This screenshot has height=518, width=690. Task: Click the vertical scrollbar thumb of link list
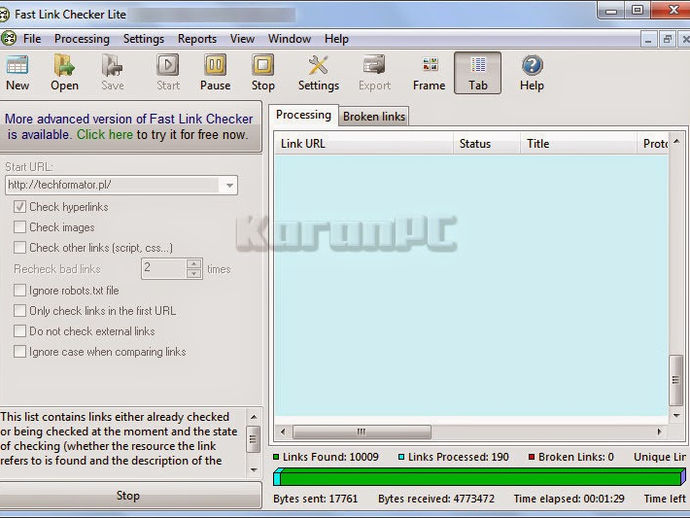pyautogui.click(x=676, y=380)
